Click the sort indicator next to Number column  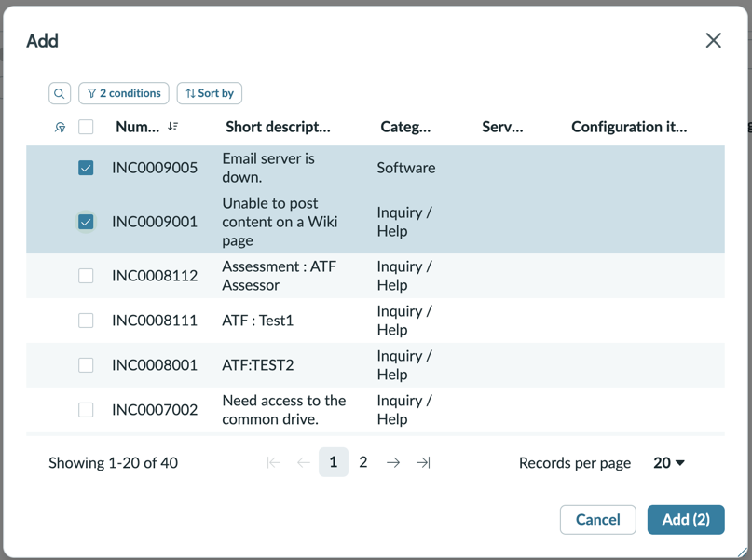172,126
